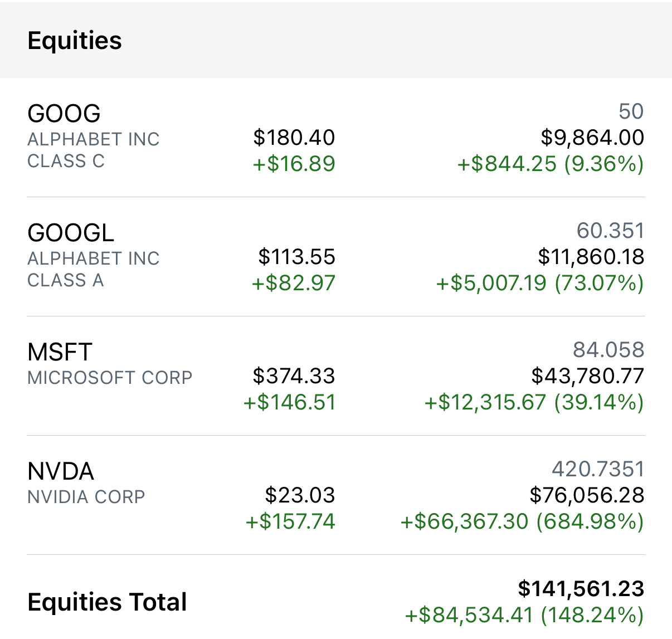The image size is (672, 639).
Task: Select the GOOGL ticker symbol
Action: click(x=71, y=233)
